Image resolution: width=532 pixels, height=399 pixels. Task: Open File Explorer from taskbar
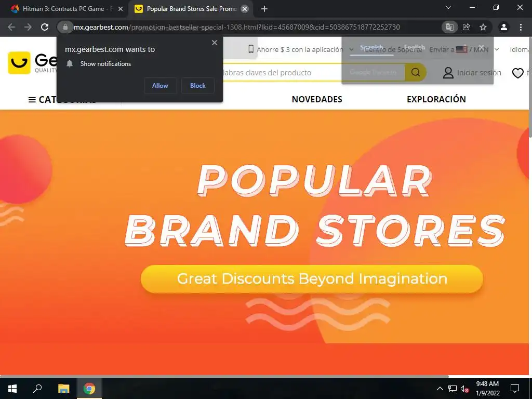[x=63, y=389]
